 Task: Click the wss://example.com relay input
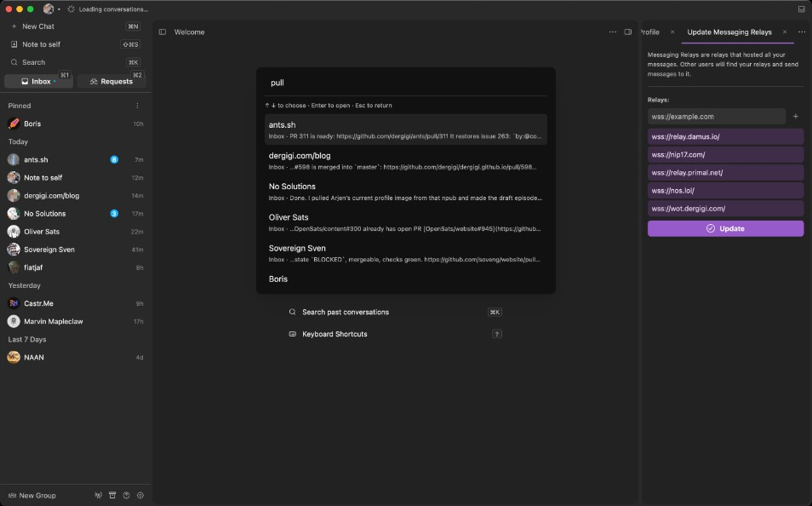(716, 117)
